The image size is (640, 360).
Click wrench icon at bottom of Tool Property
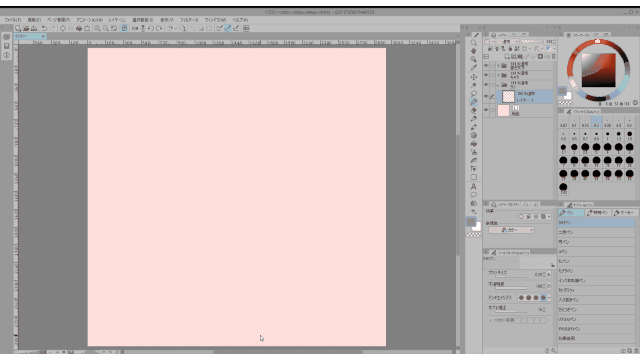(553, 351)
